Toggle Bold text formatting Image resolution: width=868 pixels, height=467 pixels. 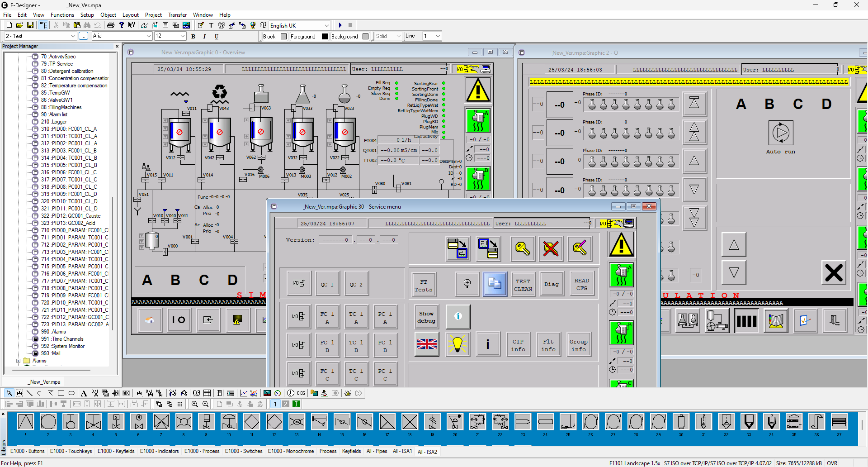193,37
